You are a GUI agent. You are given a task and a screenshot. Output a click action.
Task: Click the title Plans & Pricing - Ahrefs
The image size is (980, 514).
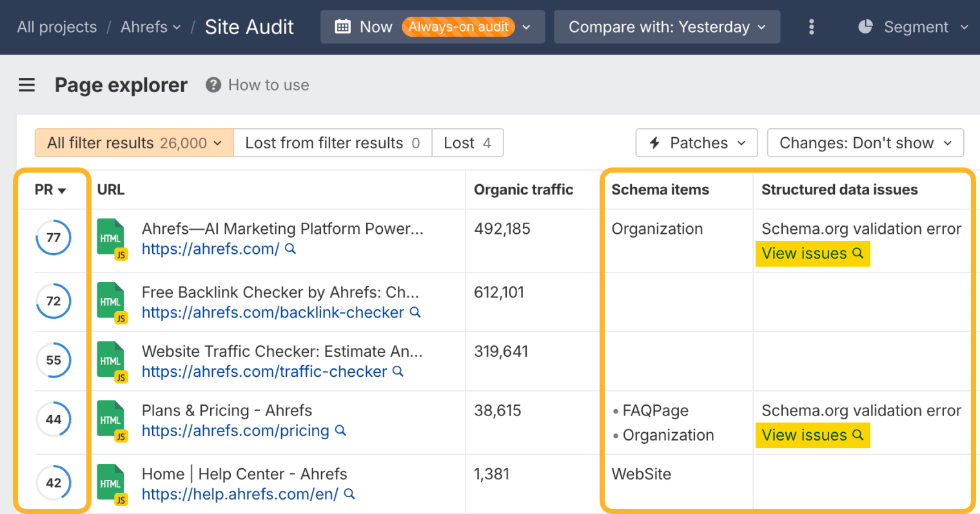[x=227, y=411]
